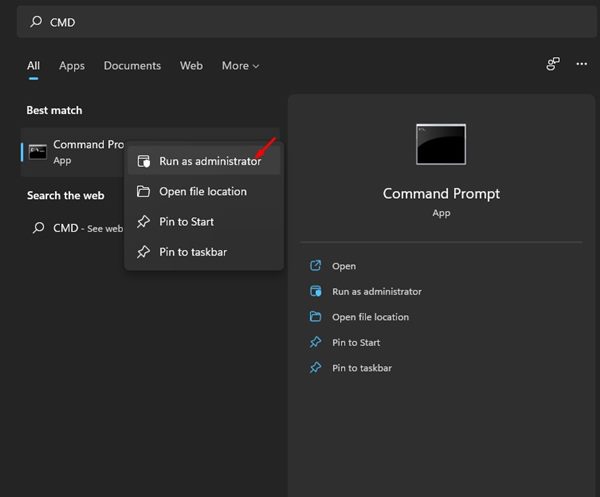Image resolution: width=600 pixels, height=497 pixels.
Task: Click pin icon beside context menu Pin to taskbar
Action: [143, 252]
